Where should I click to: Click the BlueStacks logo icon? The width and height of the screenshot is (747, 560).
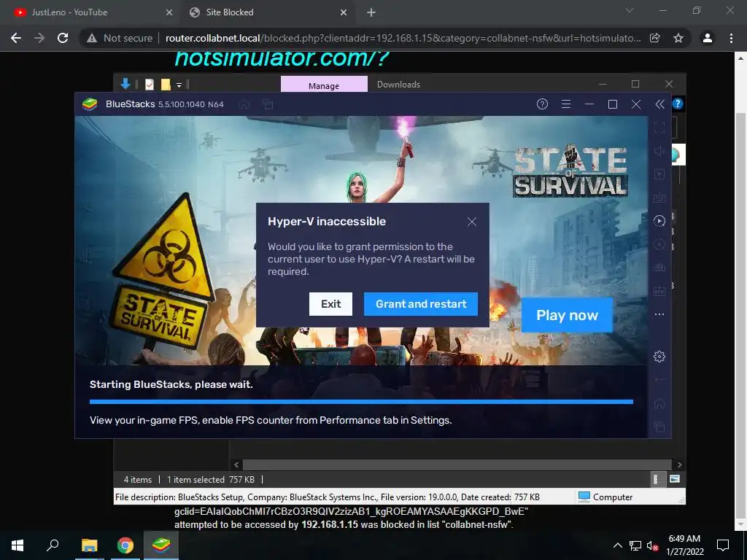[90, 104]
